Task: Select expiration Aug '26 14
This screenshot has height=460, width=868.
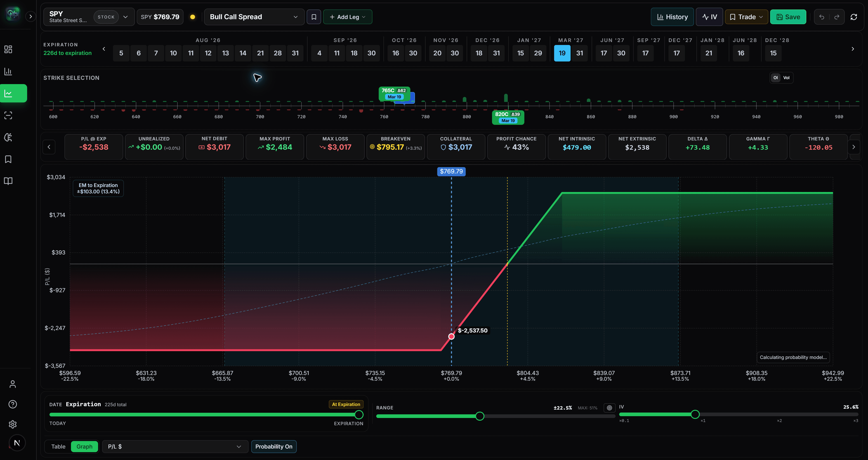Action: tap(243, 53)
